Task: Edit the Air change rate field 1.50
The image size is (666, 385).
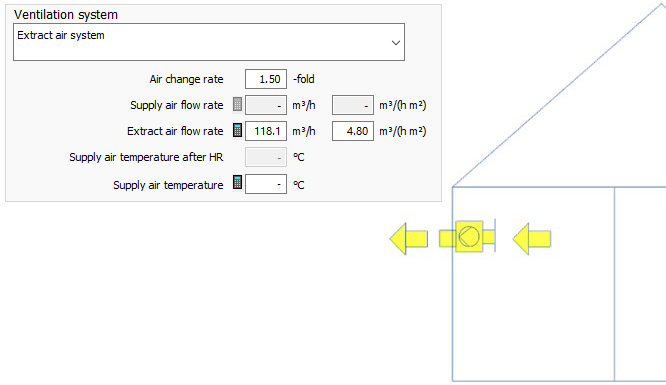Action: [x=266, y=79]
